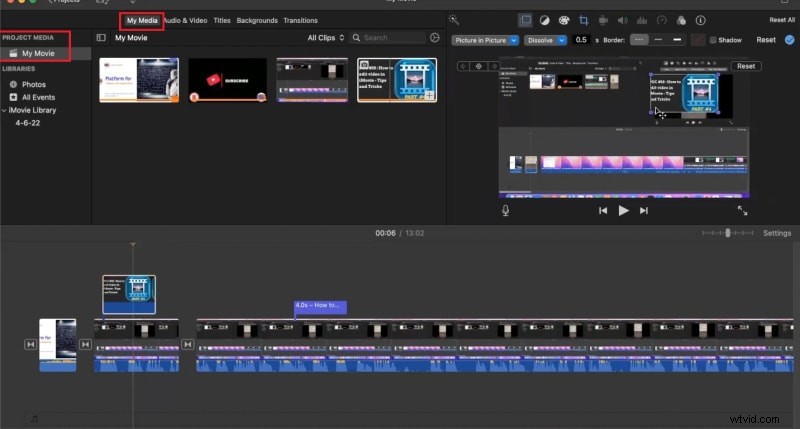Screen dimensions: 800x429
Task: Switch to the My Media tab
Action: point(142,20)
